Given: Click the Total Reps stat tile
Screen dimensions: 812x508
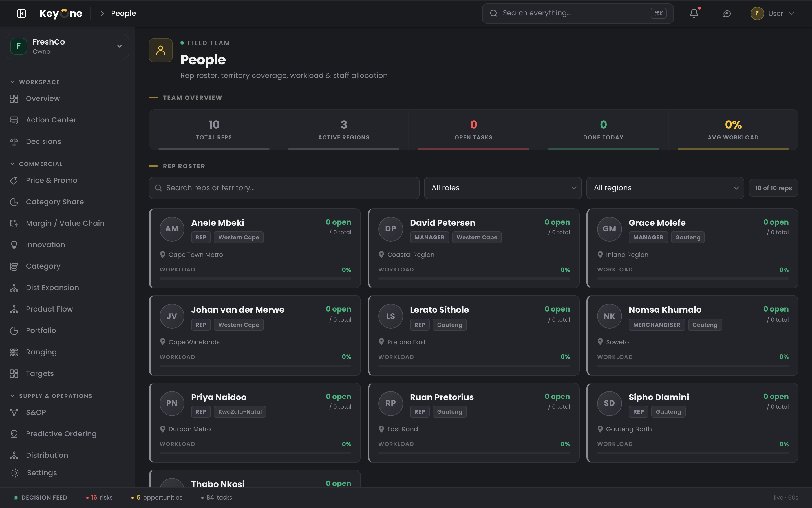Looking at the screenshot, I should pyautogui.click(x=214, y=129).
